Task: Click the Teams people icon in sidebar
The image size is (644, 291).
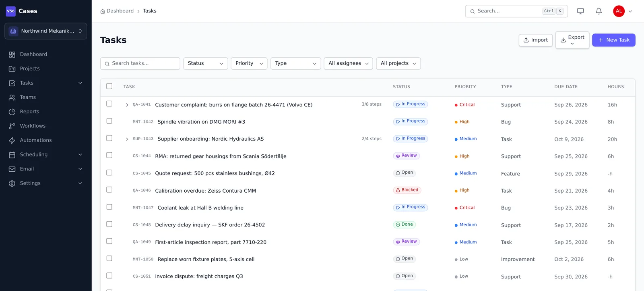Action: (12, 98)
